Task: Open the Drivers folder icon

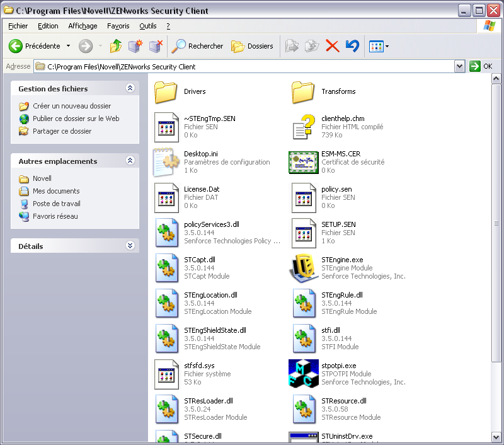Action: tap(166, 92)
